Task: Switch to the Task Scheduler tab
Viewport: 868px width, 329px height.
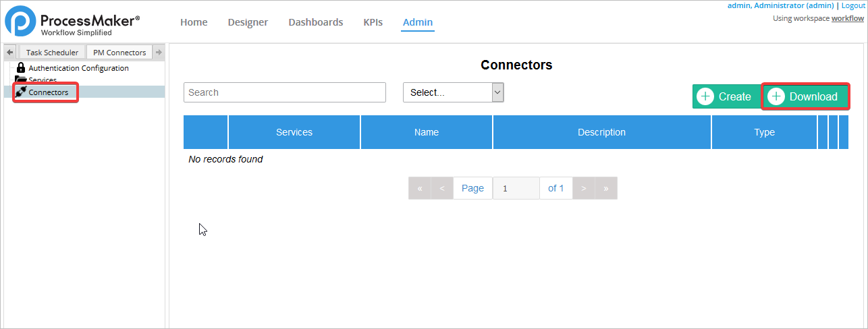Action: tap(52, 53)
